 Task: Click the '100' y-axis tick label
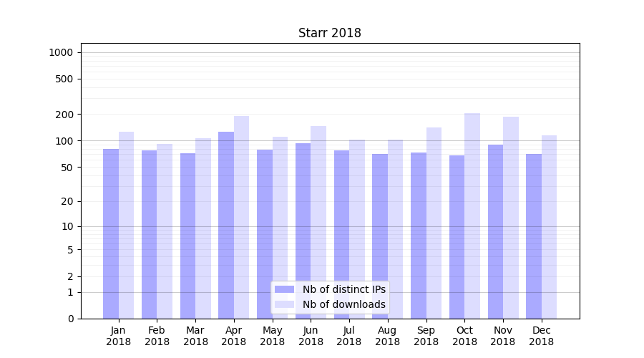(x=64, y=141)
